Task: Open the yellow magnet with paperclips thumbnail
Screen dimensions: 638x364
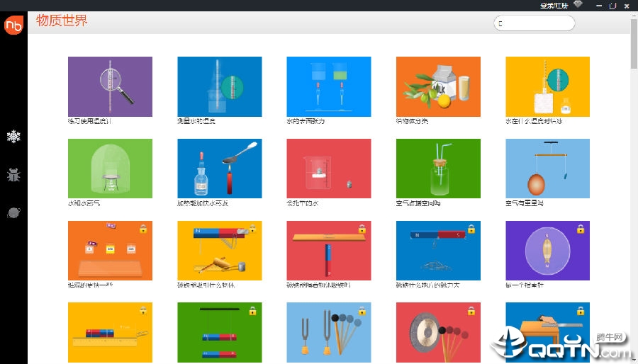Action: click(x=219, y=251)
